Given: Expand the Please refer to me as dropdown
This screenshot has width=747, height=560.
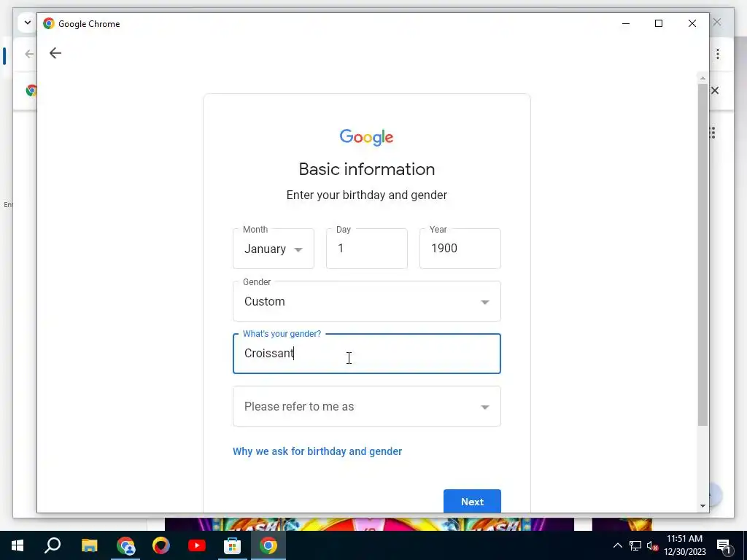Looking at the screenshot, I should click(367, 406).
